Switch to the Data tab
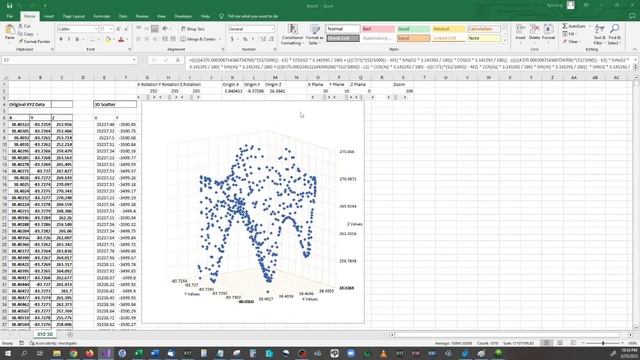Image resolution: width=640 pixels, height=360 pixels. (123, 16)
